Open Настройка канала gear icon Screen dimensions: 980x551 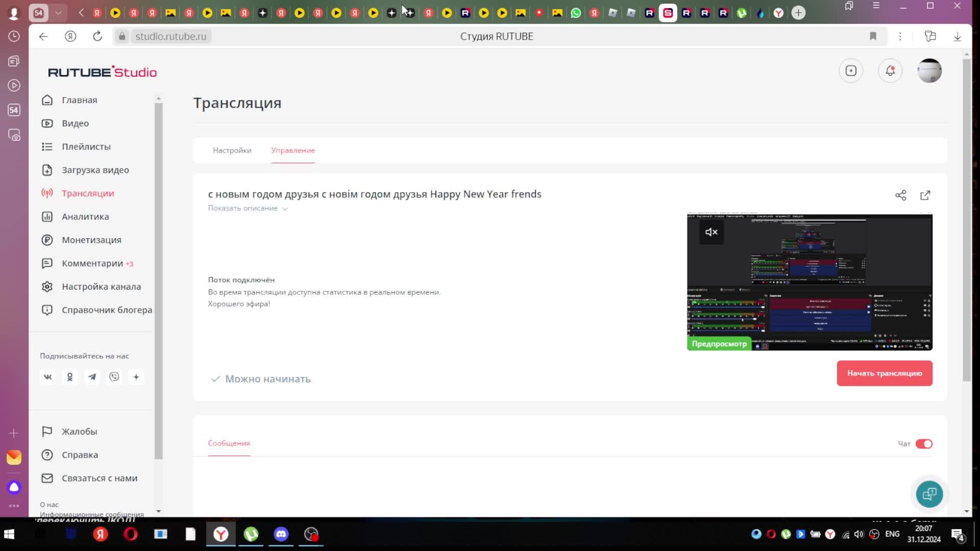pyautogui.click(x=47, y=287)
